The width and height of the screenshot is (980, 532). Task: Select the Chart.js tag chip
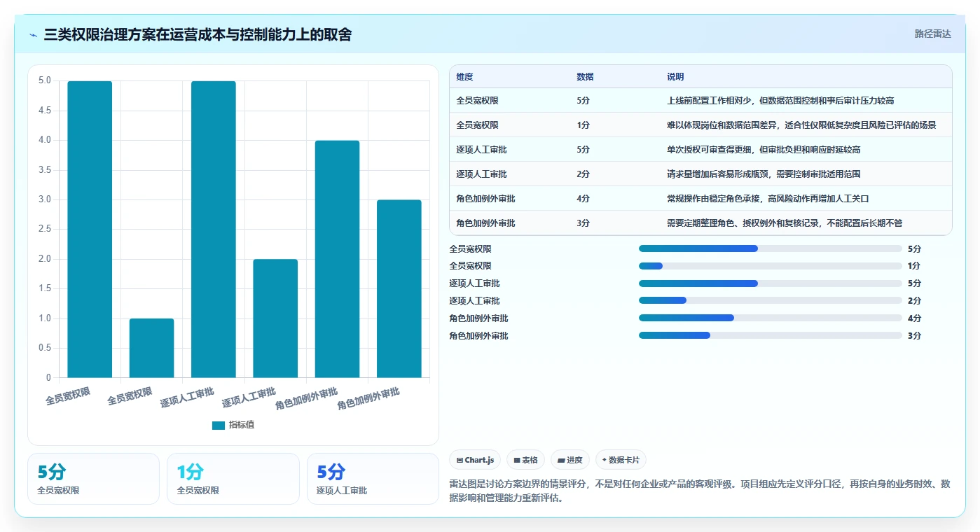click(x=475, y=460)
